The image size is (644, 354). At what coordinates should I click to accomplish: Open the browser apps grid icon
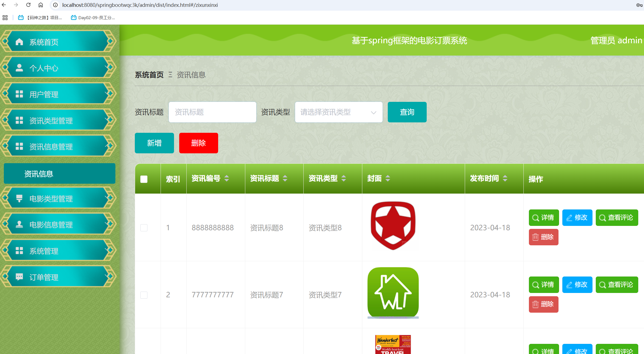5,18
